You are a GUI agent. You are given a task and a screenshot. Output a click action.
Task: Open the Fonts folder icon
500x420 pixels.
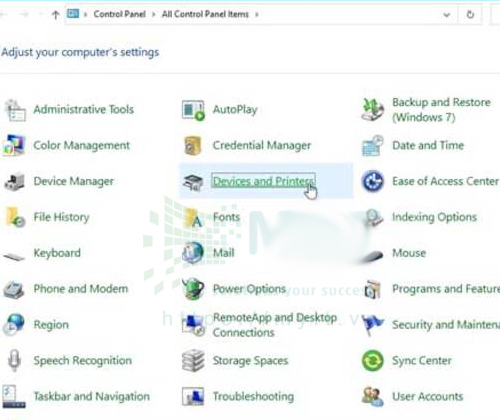193,217
